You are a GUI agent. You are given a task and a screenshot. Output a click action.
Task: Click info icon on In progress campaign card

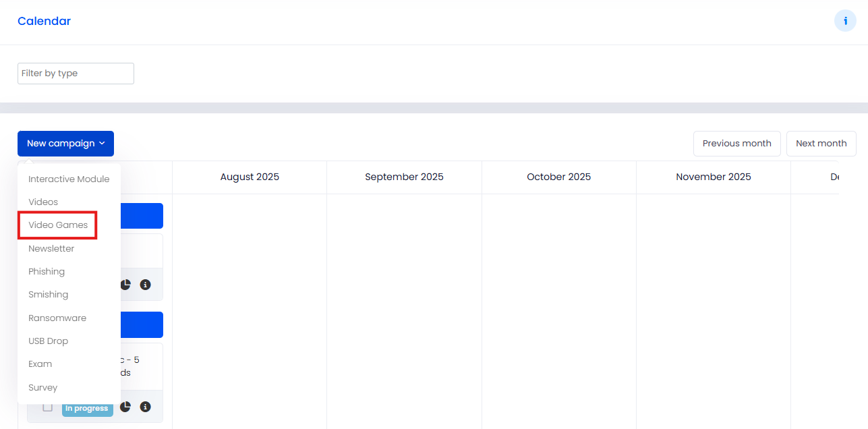click(145, 407)
